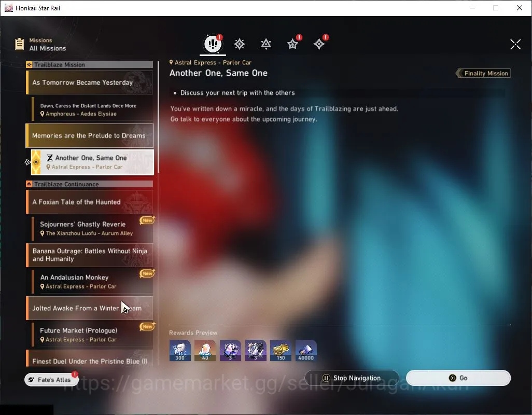Click the Finality Mission tag
This screenshot has width=532, height=415.
pos(483,73)
